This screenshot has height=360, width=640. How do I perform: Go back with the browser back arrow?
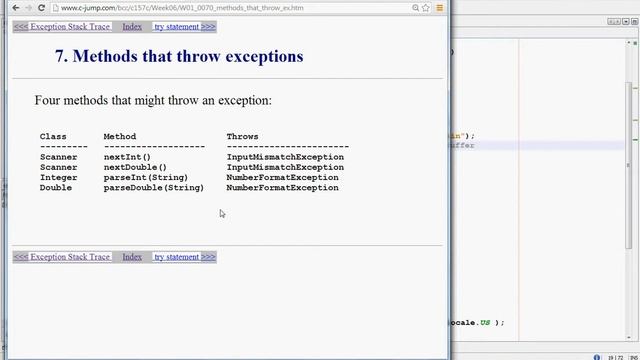[x=16, y=8]
